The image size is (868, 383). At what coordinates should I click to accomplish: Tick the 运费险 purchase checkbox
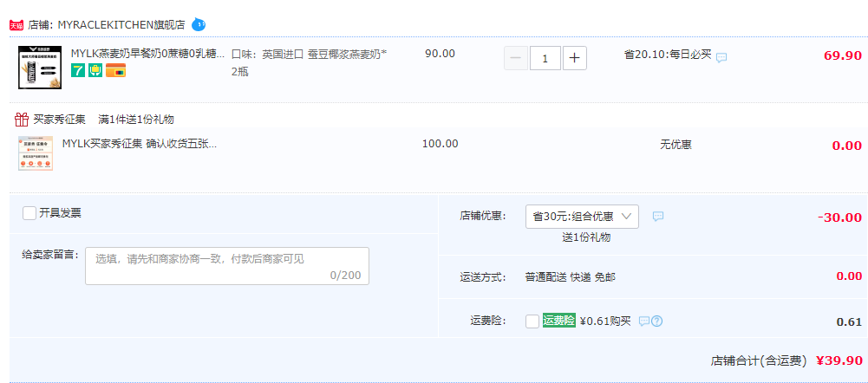(532, 321)
